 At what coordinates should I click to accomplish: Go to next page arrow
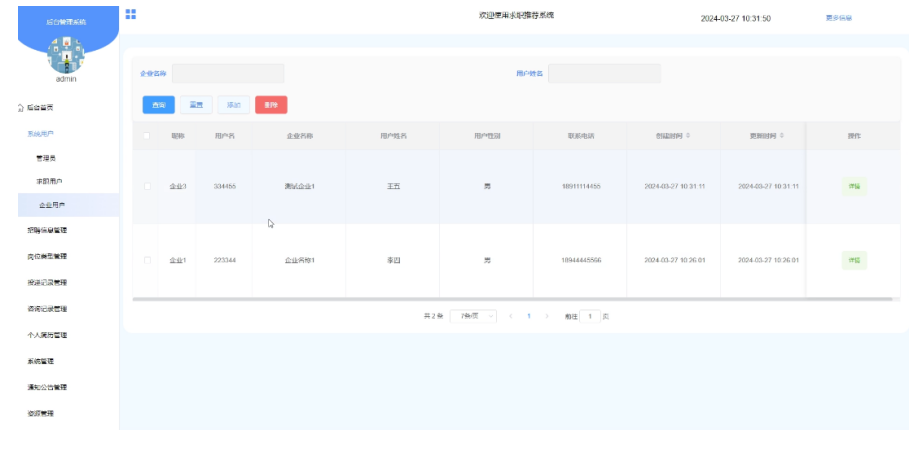(x=547, y=316)
